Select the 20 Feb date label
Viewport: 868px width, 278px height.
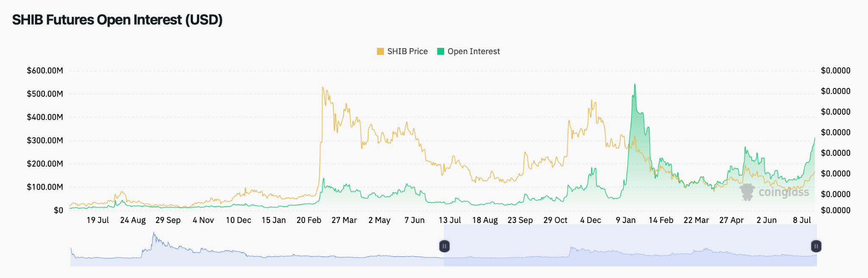pyautogui.click(x=309, y=220)
